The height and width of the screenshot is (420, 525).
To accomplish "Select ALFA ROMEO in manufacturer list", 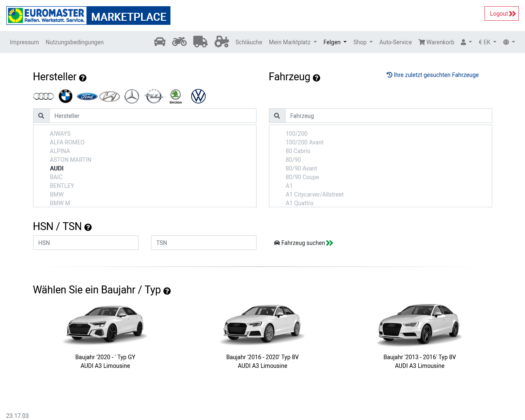I will (67, 142).
